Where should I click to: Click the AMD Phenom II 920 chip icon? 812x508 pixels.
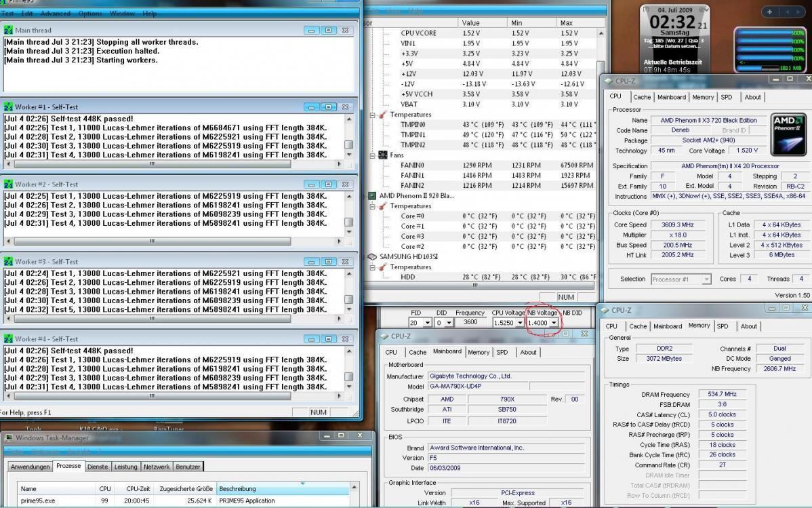click(x=372, y=196)
